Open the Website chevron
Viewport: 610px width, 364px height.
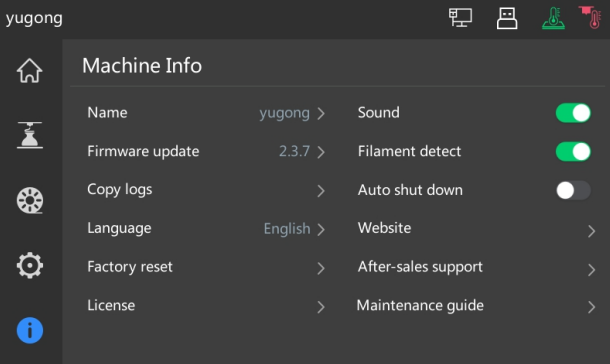pos(591,231)
